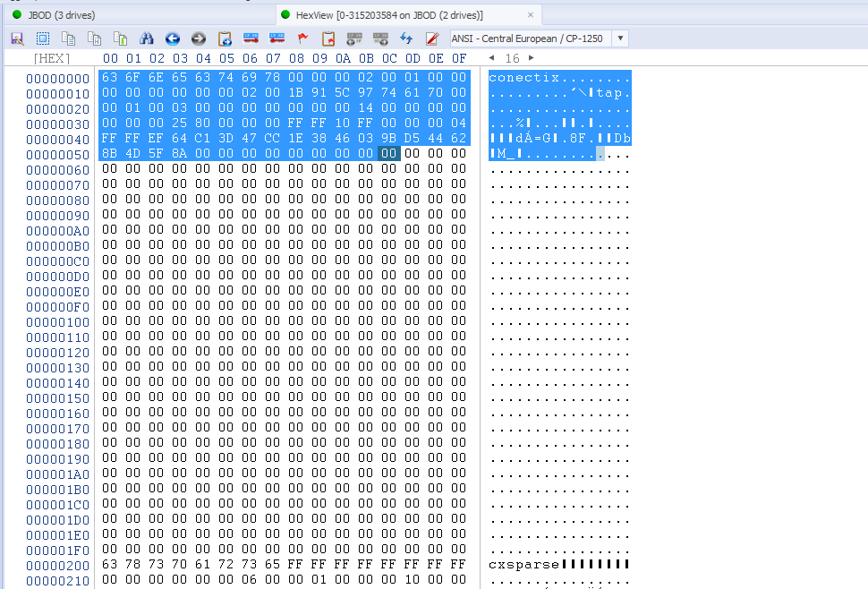Click the Copy with green bar icon
This screenshot has width=868, height=589.
click(120, 38)
